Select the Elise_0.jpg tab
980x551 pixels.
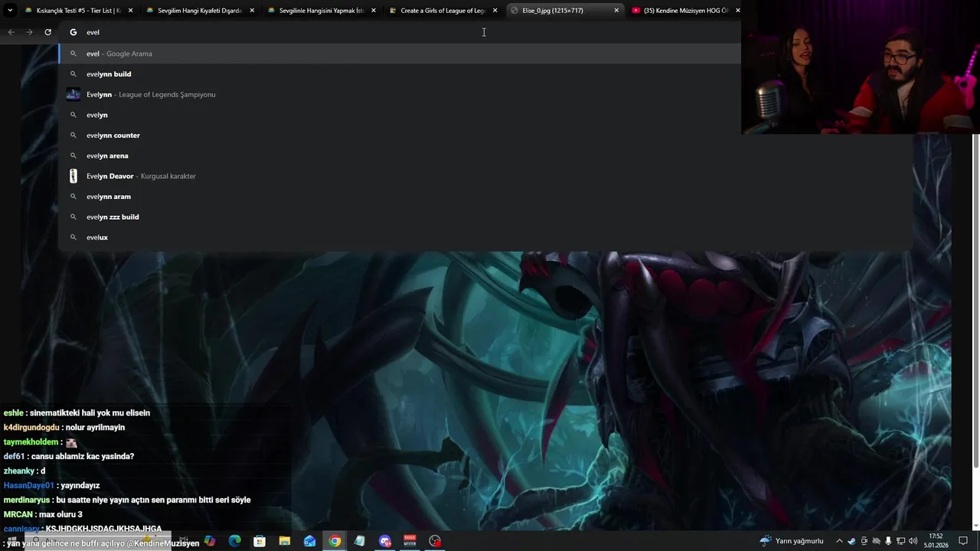point(564,11)
